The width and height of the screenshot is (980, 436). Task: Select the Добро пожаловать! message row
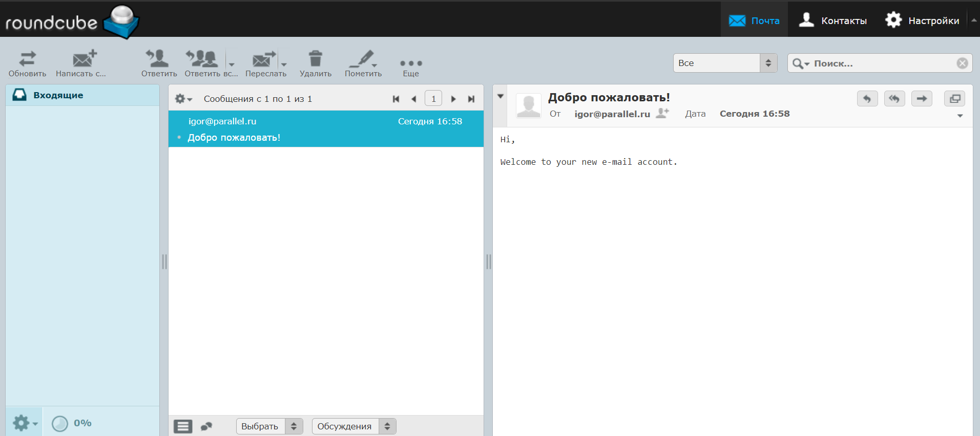326,129
